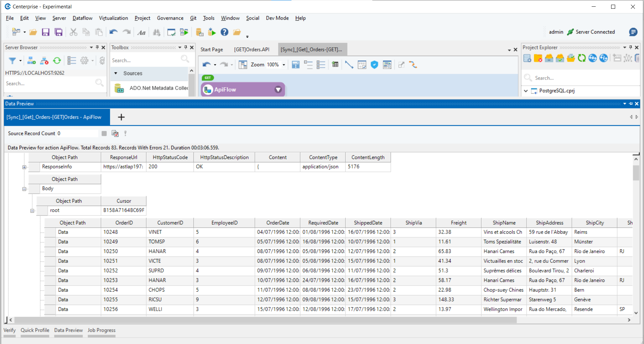This screenshot has width=644, height=344.
Task: Expand the ResponseInfo tree node
Action: [24, 167]
